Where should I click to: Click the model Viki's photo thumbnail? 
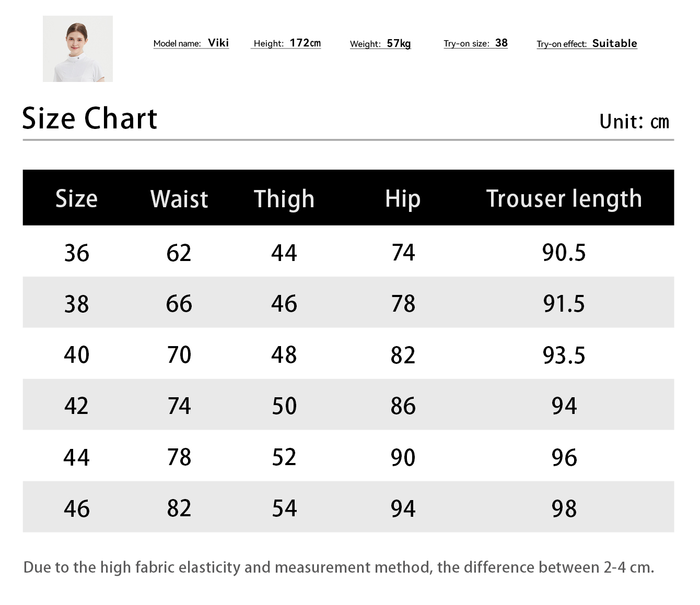[78, 49]
